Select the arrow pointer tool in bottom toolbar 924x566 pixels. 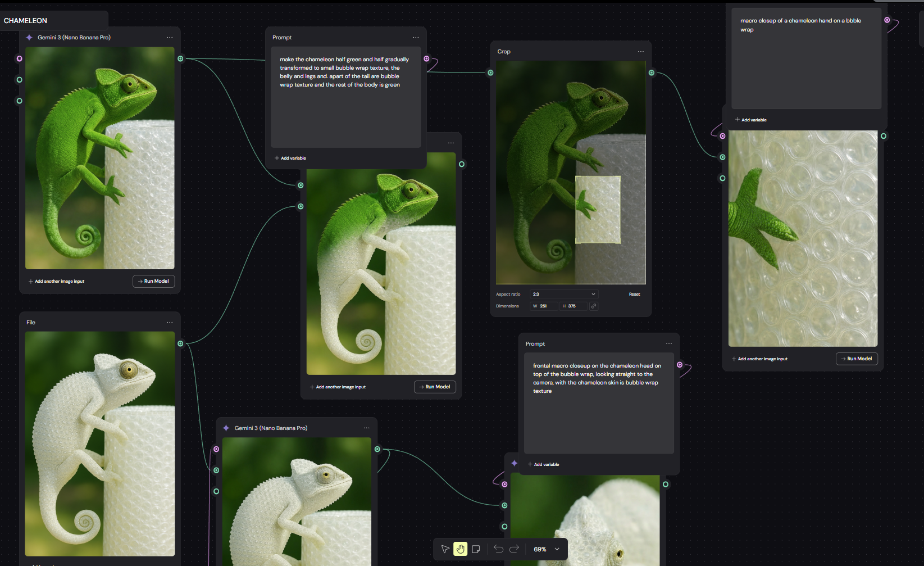point(445,549)
